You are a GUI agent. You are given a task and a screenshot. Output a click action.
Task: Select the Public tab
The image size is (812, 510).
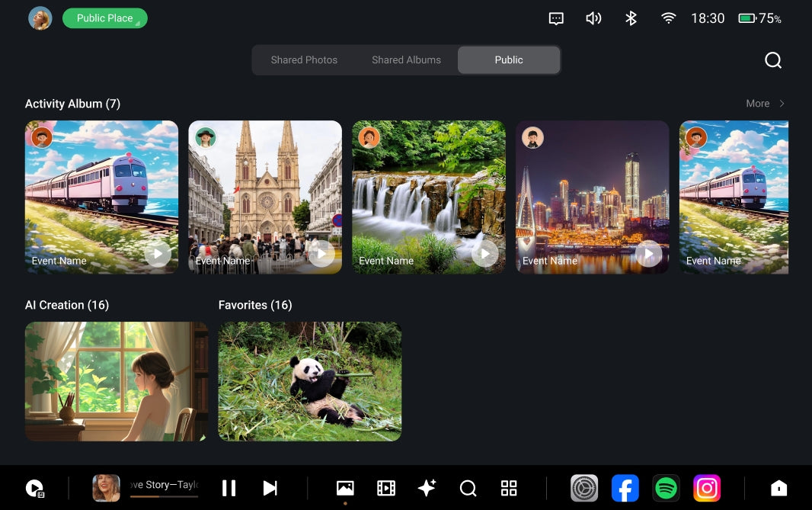pos(509,60)
